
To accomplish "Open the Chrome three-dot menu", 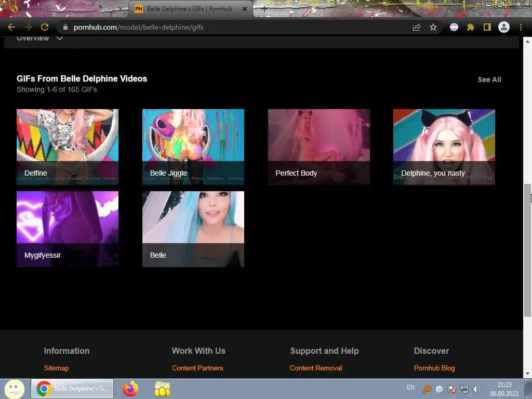I will tap(521, 27).
